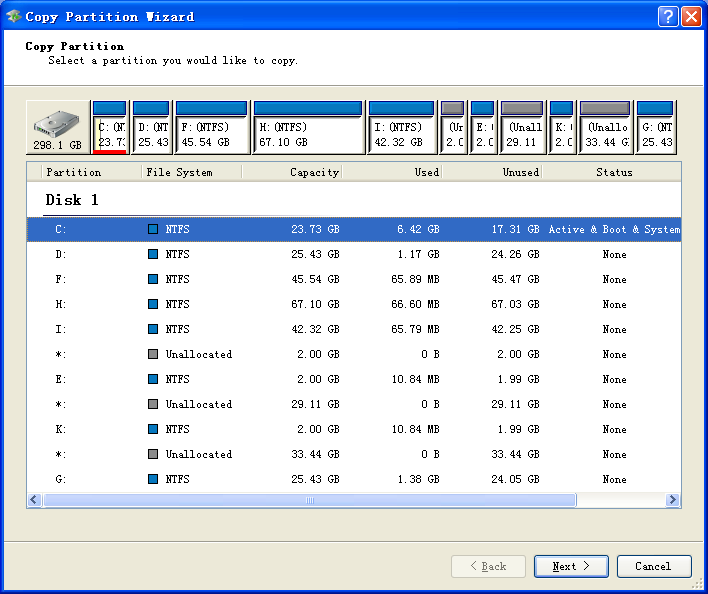Click the NTFS color icon in I: row
The width and height of the screenshot is (708, 594).
point(153,329)
